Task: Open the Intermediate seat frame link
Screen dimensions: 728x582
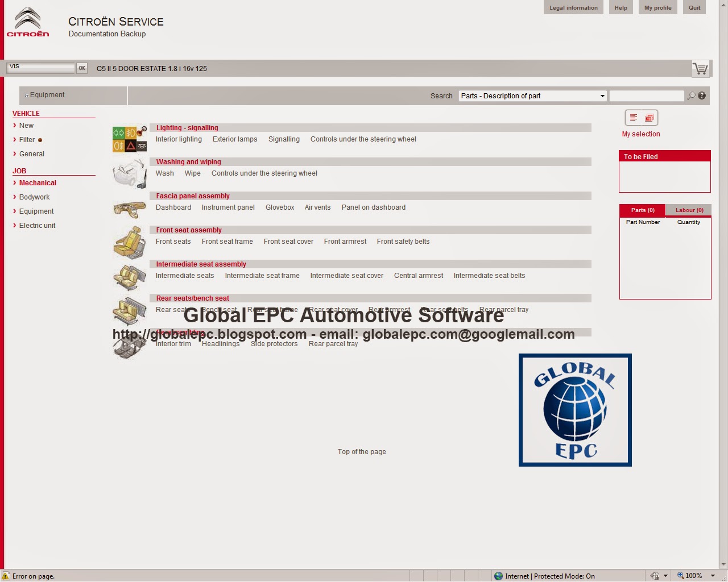Action: tap(262, 276)
